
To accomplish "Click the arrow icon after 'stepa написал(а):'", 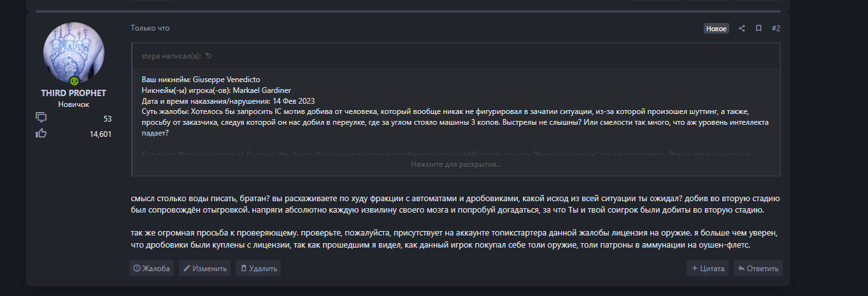I will pyautogui.click(x=208, y=56).
